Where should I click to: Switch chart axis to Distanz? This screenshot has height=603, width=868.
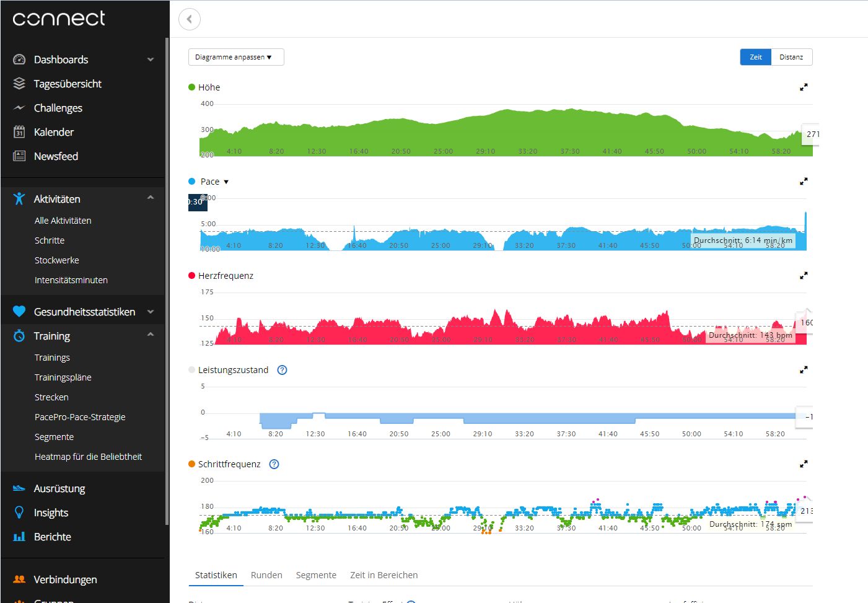pos(791,57)
